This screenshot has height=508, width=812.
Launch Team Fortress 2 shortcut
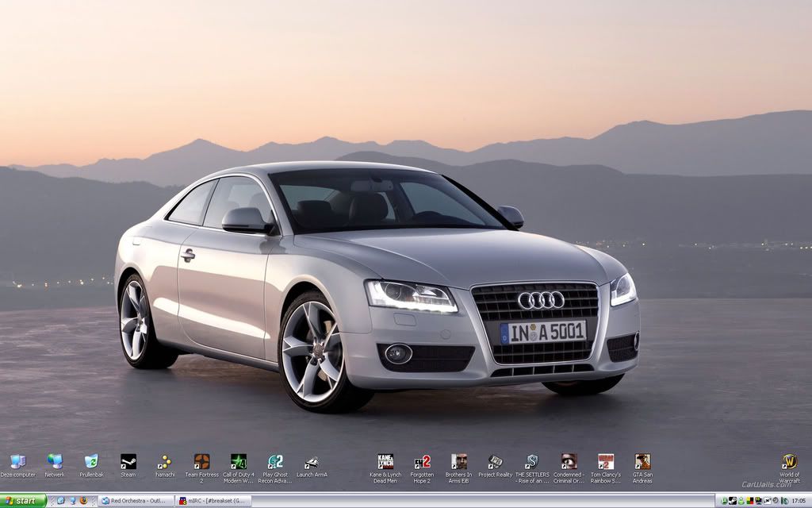click(x=201, y=461)
